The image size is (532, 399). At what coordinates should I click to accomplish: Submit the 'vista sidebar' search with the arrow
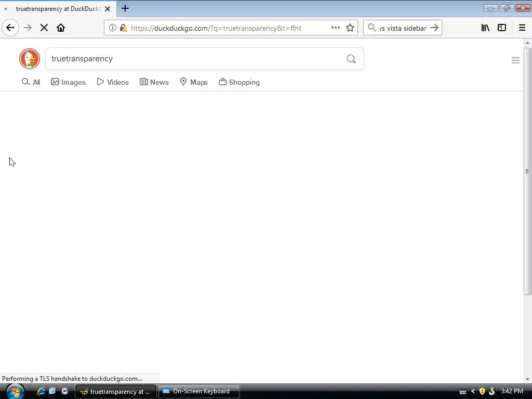tap(434, 28)
